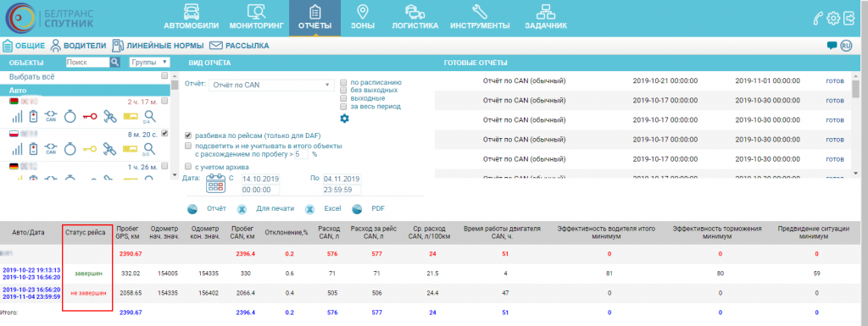Screen dimensions: 868x326
Task: Click stopwatch icon for 2 ч. 17 м. vehicle
Action: click(70, 117)
